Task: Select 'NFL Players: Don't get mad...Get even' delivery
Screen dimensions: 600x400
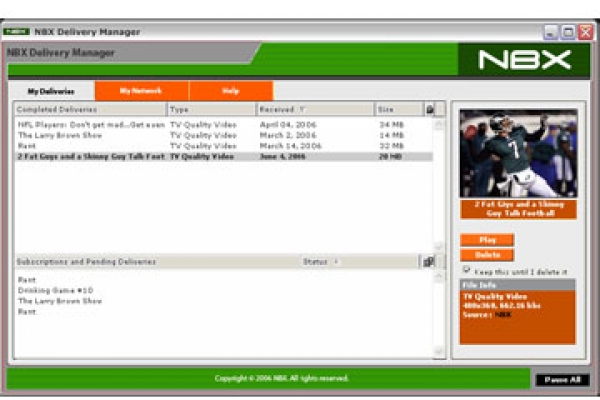Action: tap(224, 125)
